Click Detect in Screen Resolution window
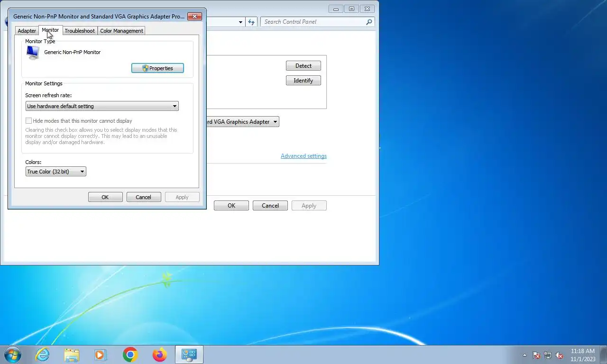 (x=303, y=66)
